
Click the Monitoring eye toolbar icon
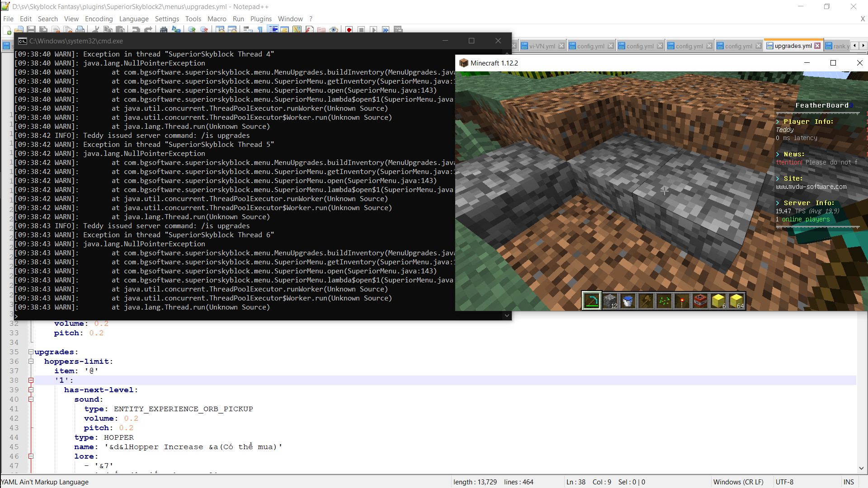click(x=334, y=30)
